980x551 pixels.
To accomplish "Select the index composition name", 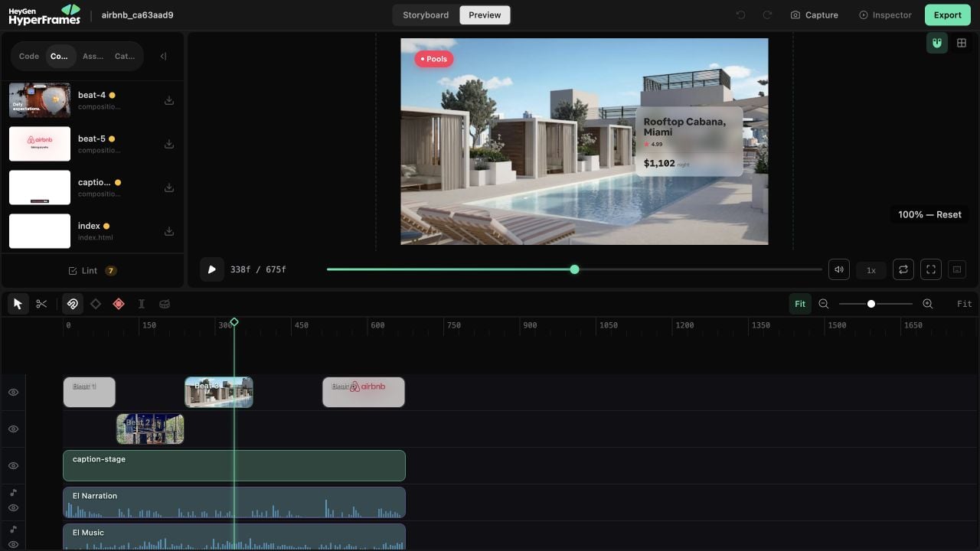I will click(x=89, y=226).
